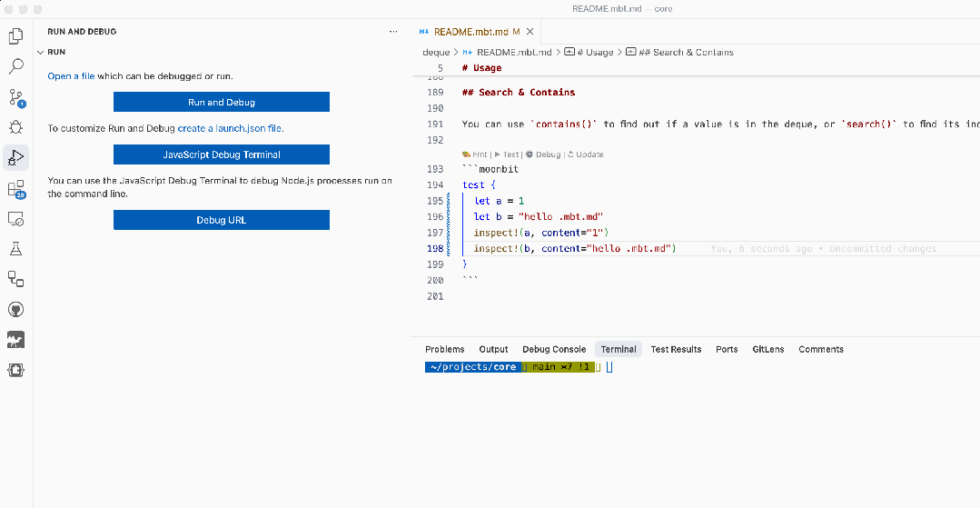Open the Test Results panel tab
This screenshot has height=508, width=980.
point(676,349)
